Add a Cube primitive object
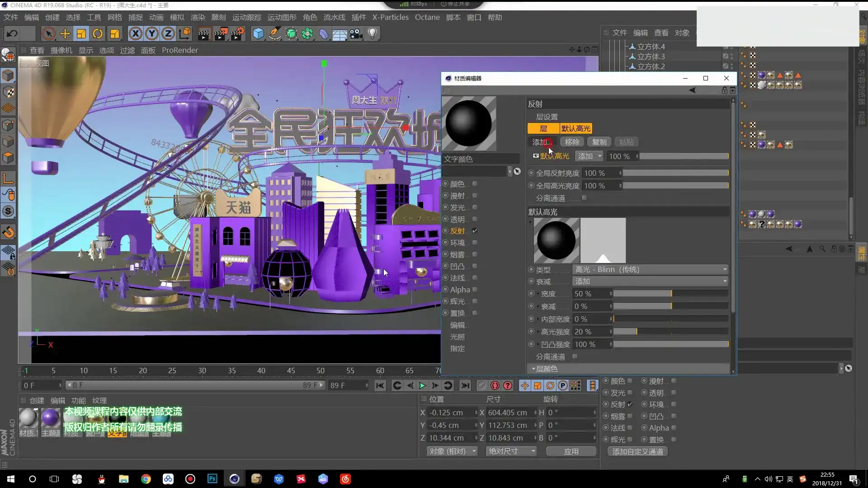This screenshot has width=868, height=488. click(x=258, y=34)
